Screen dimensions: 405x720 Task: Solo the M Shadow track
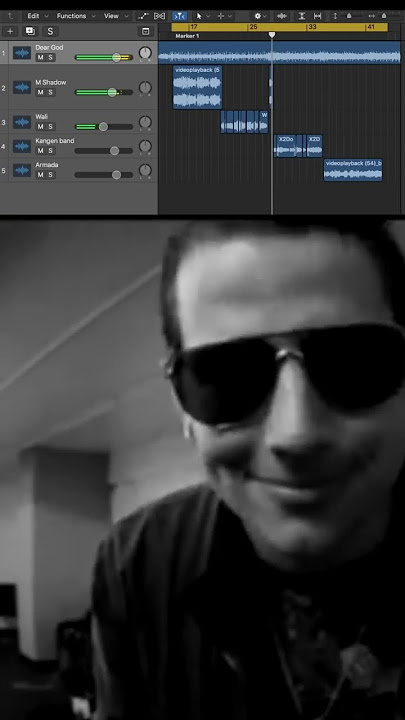click(x=51, y=92)
